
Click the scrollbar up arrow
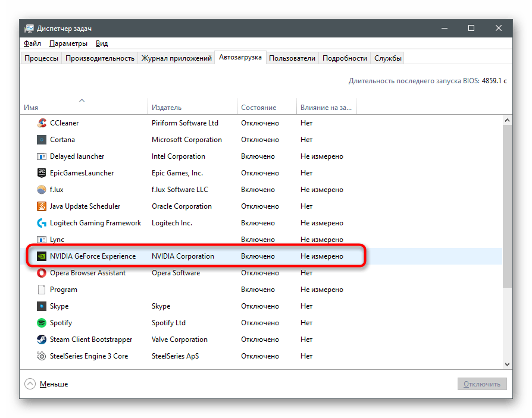pos(507,120)
